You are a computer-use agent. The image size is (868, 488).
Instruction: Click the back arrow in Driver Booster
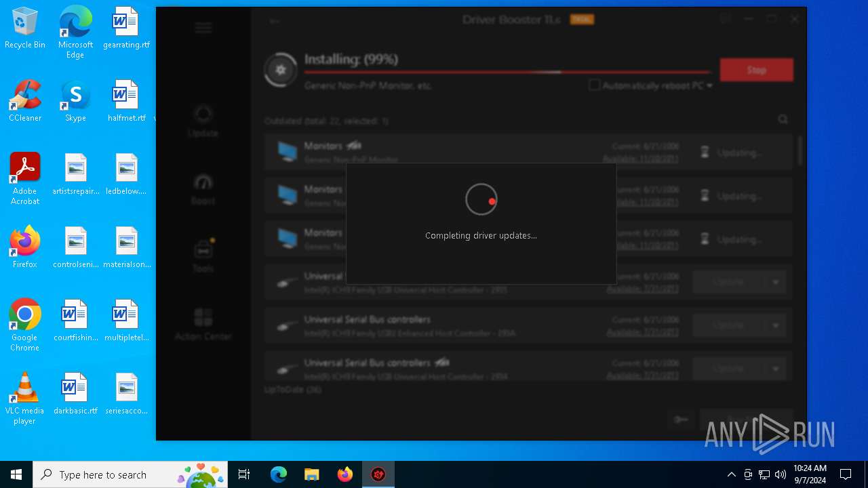[275, 21]
